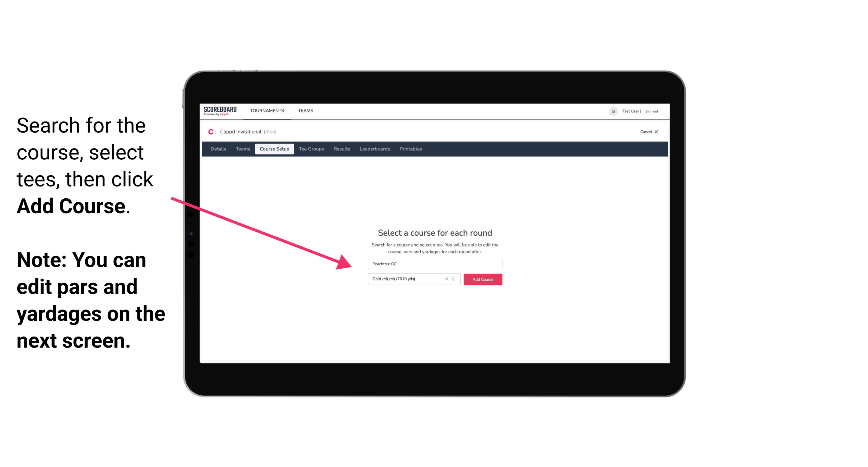
Task: Expand the yardage selector options
Action: coord(455,279)
